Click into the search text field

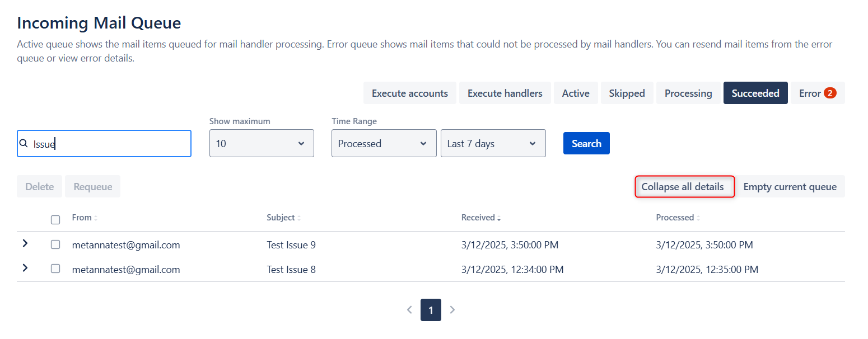pyautogui.click(x=112, y=144)
